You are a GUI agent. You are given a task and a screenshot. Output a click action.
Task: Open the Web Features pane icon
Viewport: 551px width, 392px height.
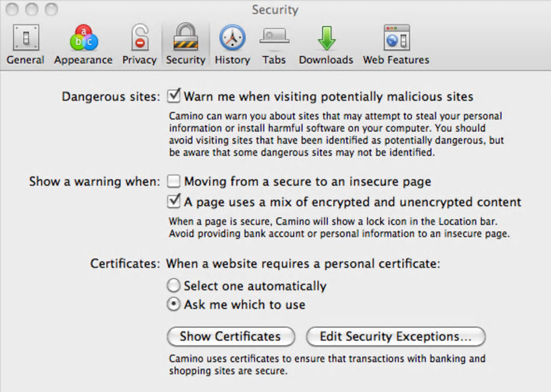pos(396,38)
